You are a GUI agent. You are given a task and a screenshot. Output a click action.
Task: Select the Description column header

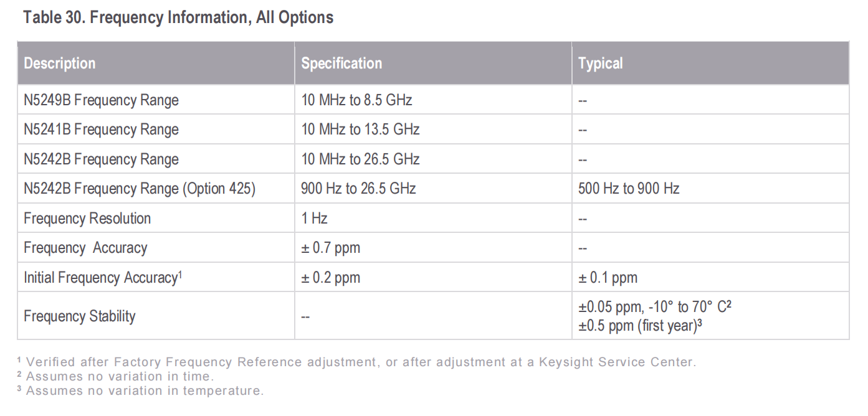tap(60, 64)
